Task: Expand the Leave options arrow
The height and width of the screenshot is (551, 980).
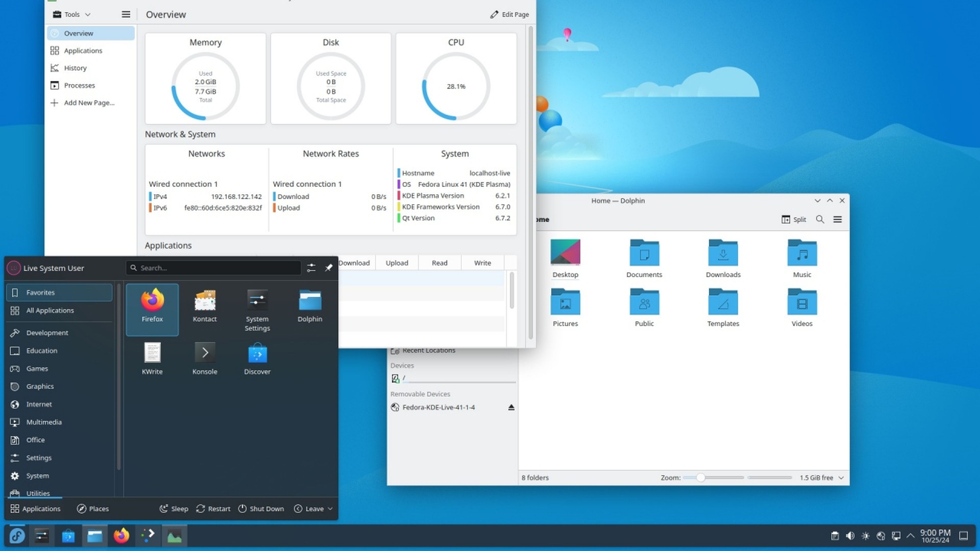Action: pyautogui.click(x=330, y=508)
